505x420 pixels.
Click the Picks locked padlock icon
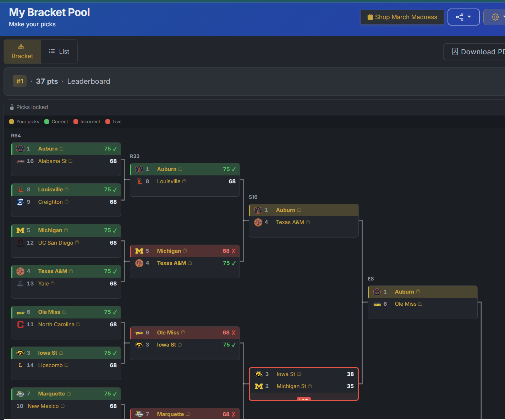click(12, 107)
